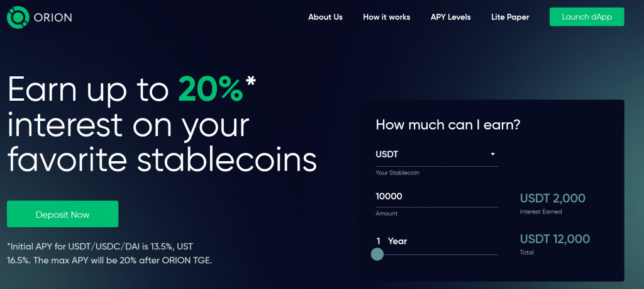Click the ORION brand name text

click(53, 18)
